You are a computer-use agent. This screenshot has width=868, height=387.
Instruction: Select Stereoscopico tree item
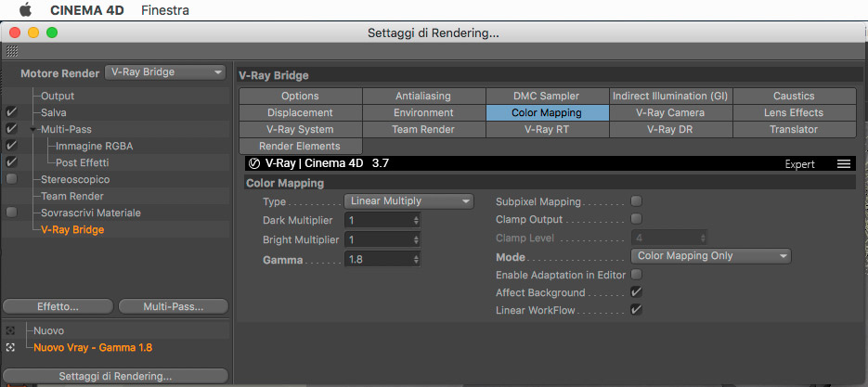coord(75,179)
